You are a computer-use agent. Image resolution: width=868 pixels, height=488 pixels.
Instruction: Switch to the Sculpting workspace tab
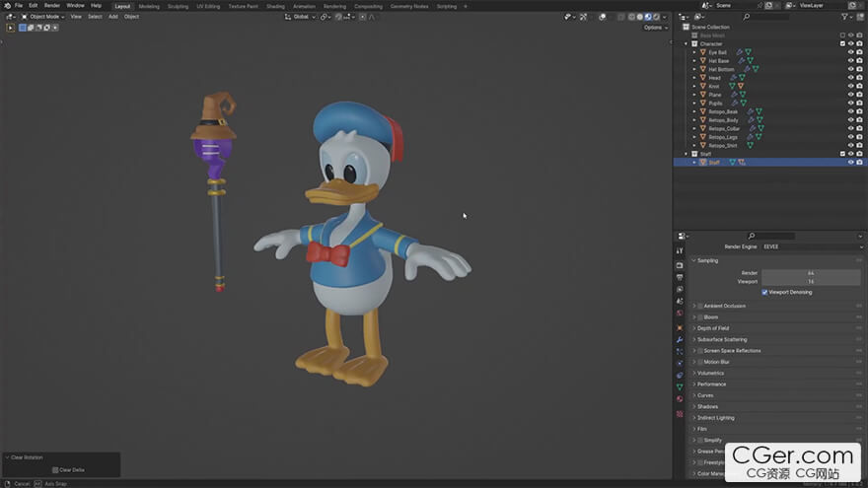point(179,6)
